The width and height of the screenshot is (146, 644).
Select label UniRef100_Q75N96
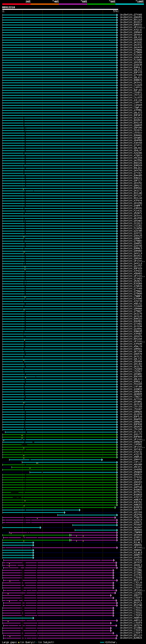click(x=131, y=50)
